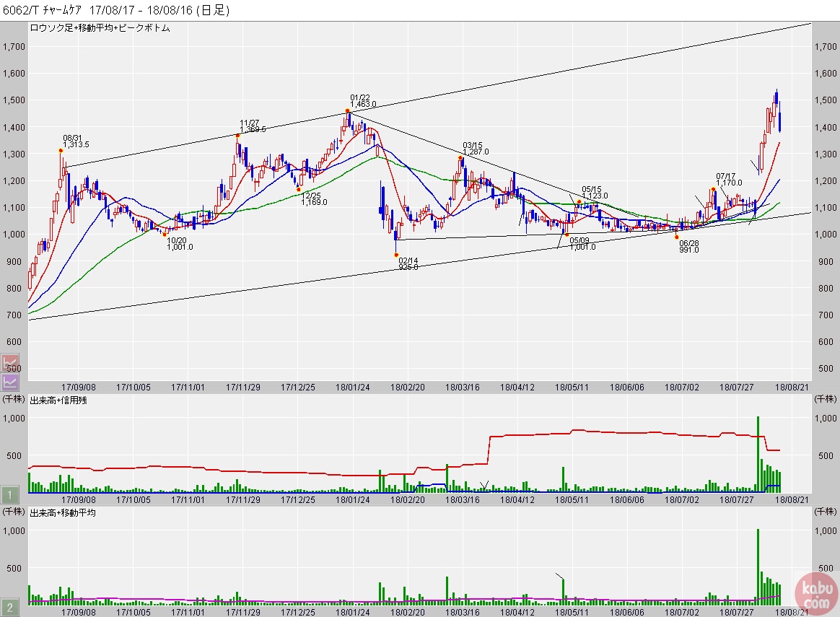Select the green number 1 panel icon
This screenshot has width=840, height=617.
[10, 495]
